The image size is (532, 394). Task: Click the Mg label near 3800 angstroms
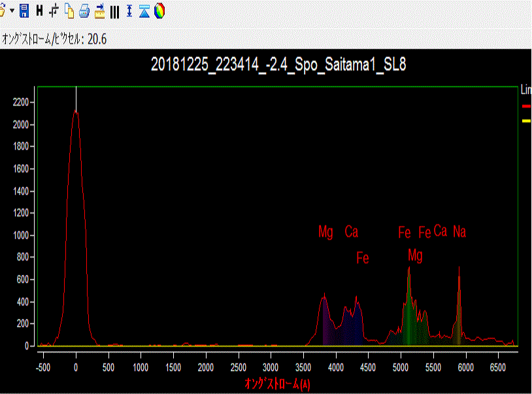click(x=325, y=232)
